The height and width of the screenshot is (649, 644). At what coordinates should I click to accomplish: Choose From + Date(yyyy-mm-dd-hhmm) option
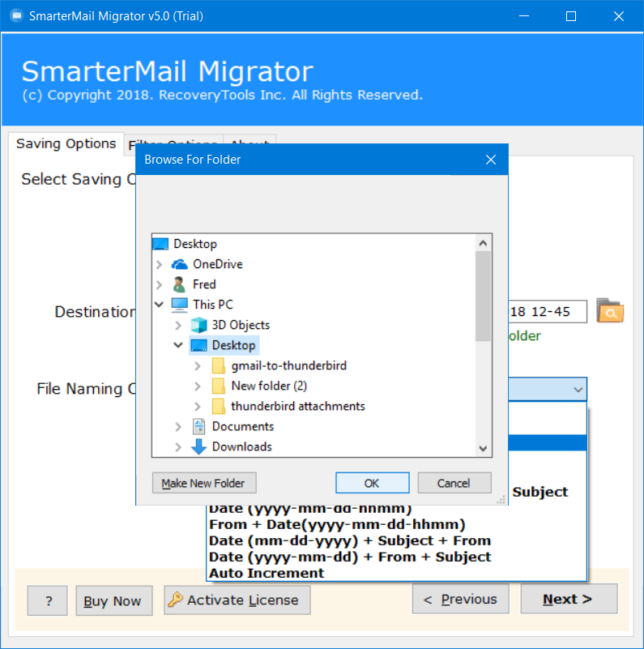(x=337, y=524)
